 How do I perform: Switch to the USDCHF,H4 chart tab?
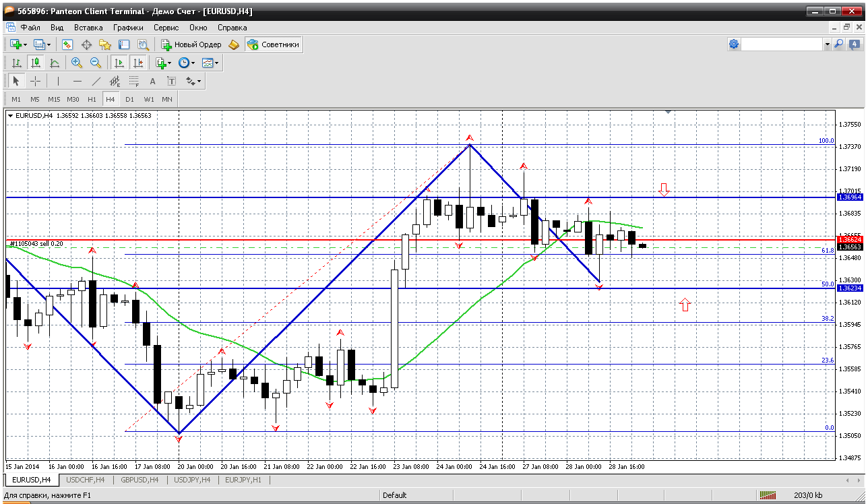[85, 480]
